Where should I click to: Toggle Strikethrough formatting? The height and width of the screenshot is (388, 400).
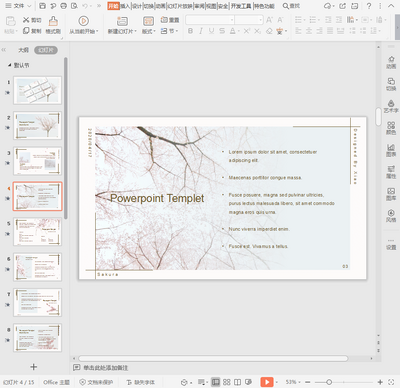point(222,31)
